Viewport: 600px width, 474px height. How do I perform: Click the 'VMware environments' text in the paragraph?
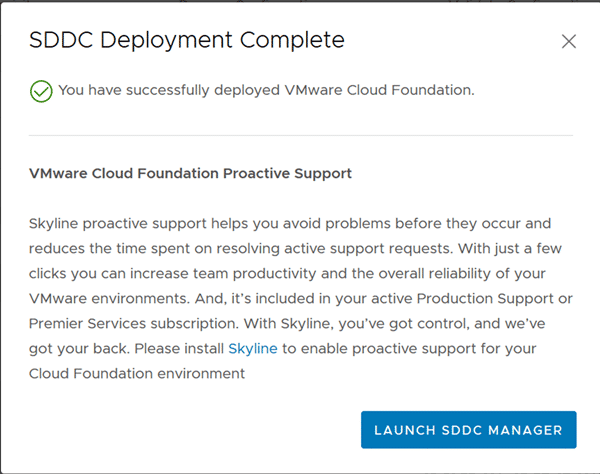pyautogui.click(x=109, y=299)
